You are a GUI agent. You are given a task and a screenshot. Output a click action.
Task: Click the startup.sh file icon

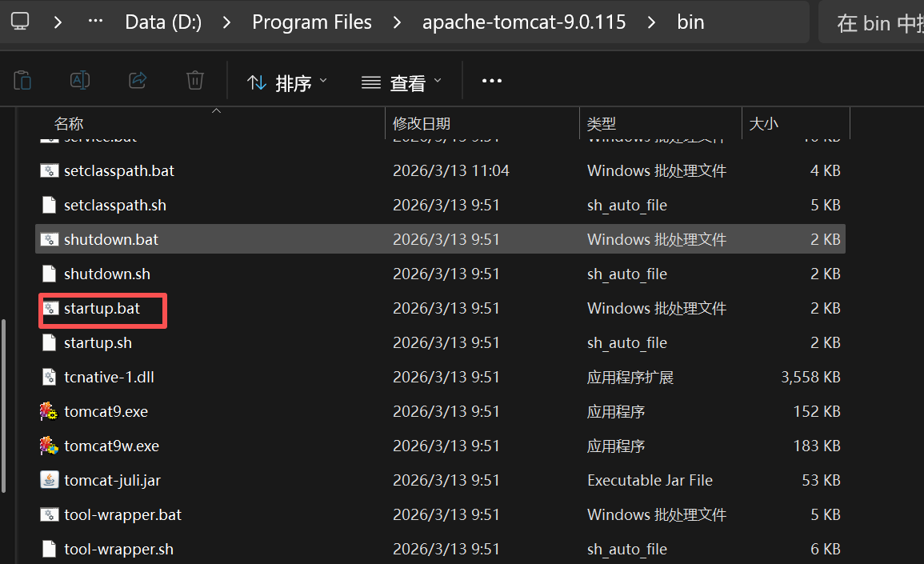click(49, 342)
